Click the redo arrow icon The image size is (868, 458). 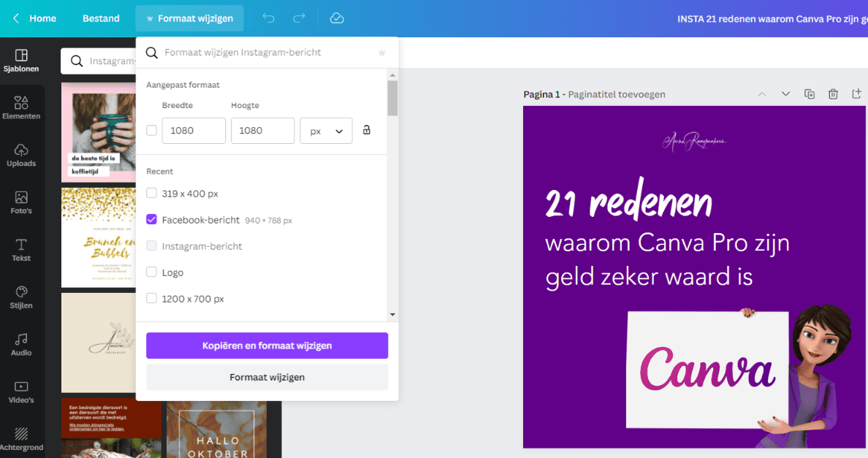[299, 18]
